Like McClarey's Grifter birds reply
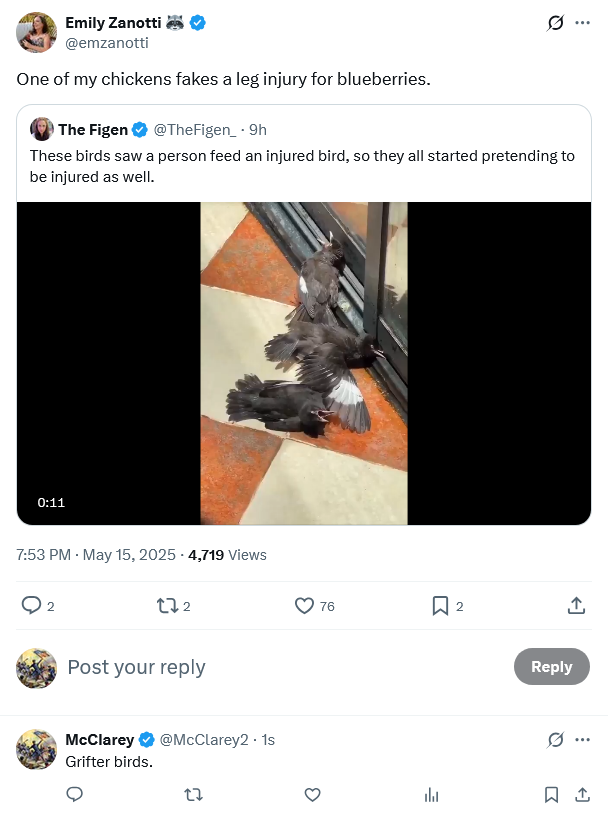Screen dimensions: 609x815 point(312,795)
